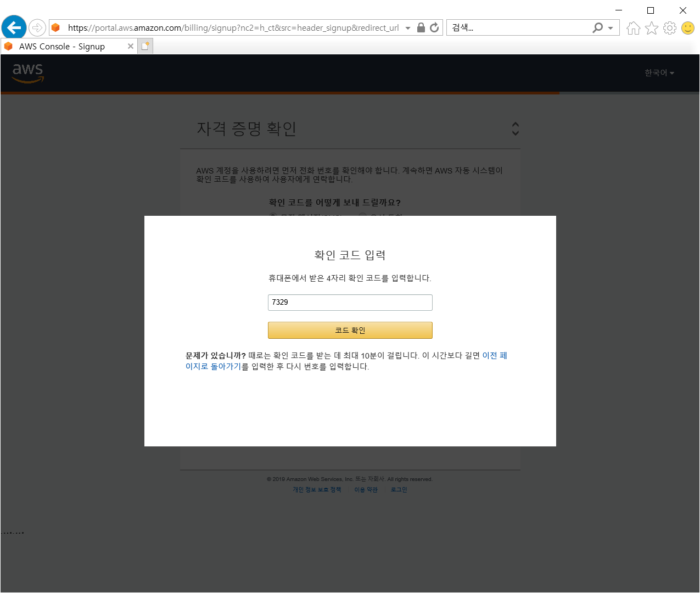Click the 확인 코드 입력 dialog heading
The image size is (700, 593).
click(350, 255)
